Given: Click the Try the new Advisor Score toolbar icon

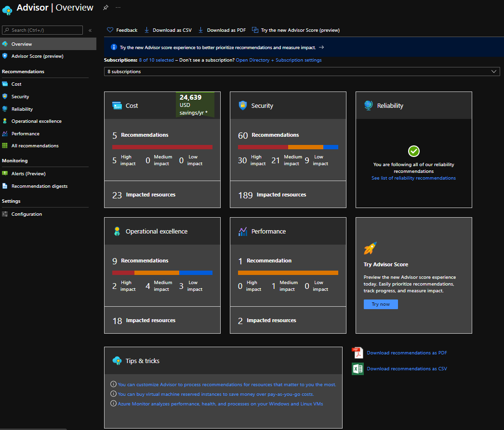Looking at the screenshot, I should pos(255,30).
